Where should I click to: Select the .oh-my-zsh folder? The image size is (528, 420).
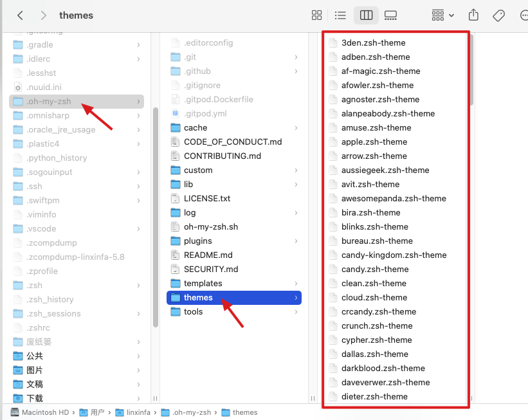click(x=77, y=102)
